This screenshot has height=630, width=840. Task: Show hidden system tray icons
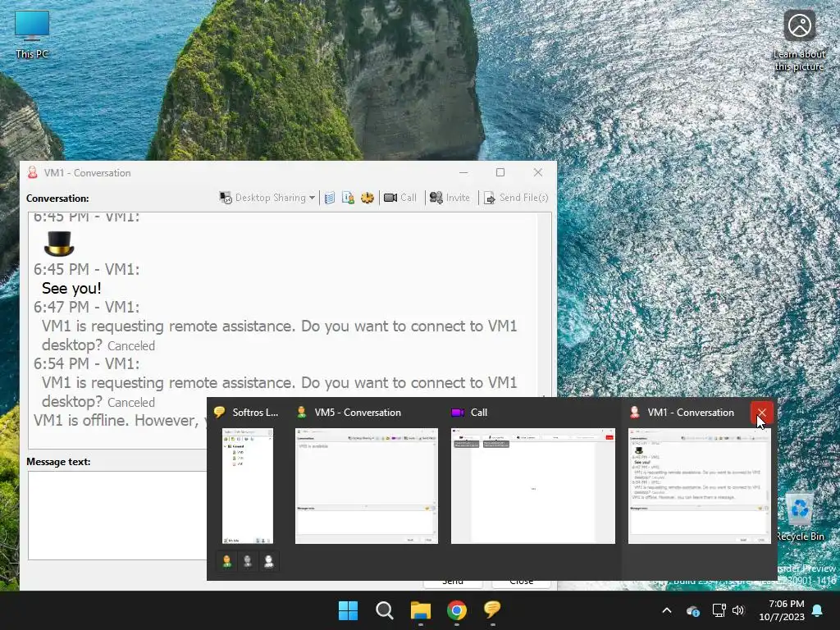(667, 610)
